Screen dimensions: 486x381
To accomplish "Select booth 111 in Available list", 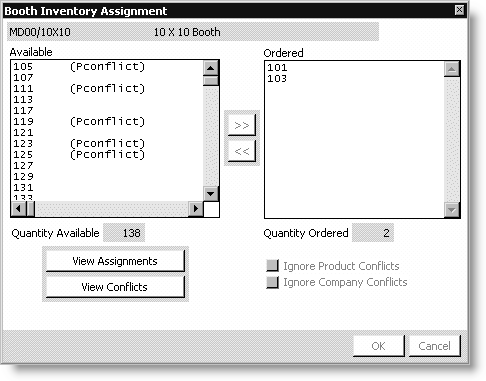I will pos(107,88).
